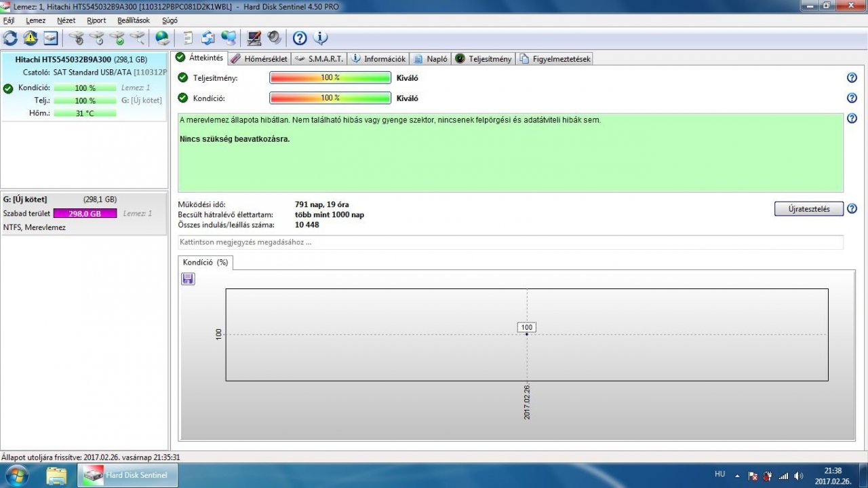Select the Hitachi HTS545032B9A300 disk entry

[x=84, y=86]
